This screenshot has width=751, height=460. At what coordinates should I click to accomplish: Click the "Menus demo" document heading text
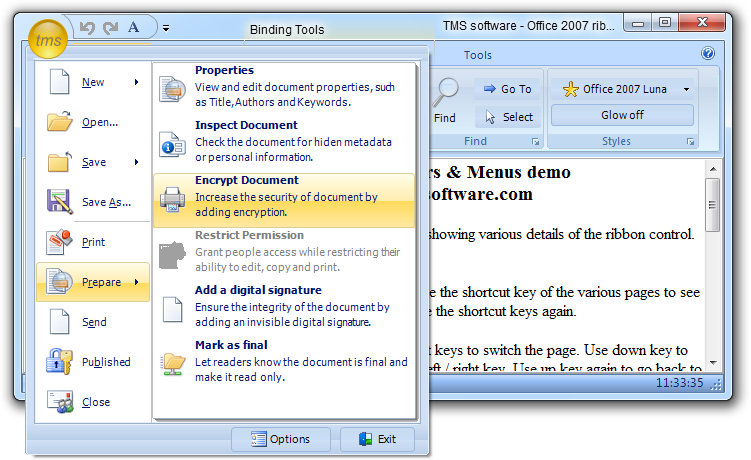(x=519, y=172)
